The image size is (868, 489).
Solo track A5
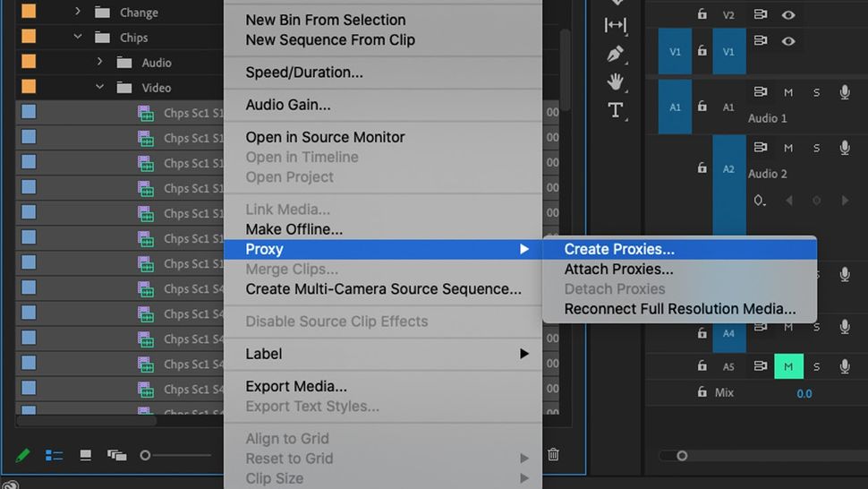point(816,366)
